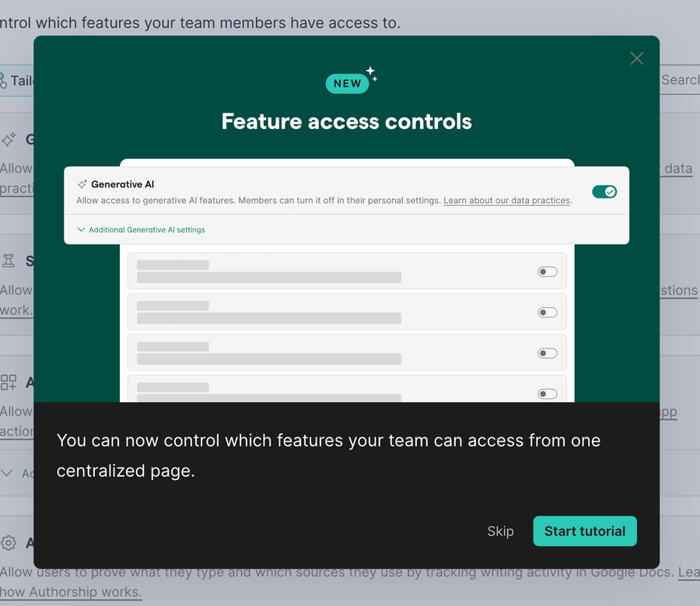The image size is (700, 606).
Task: Close the Feature access controls dialog
Action: coord(636,58)
